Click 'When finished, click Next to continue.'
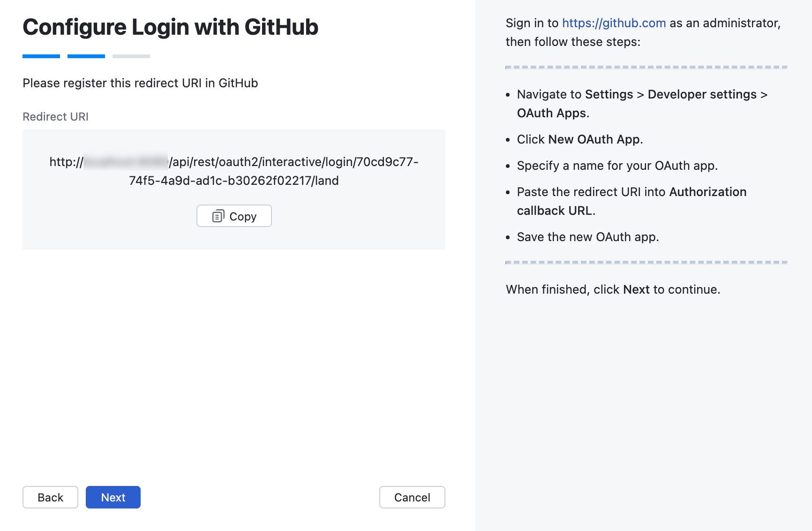Image resolution: width=812 pixels, height=531 pixels. click(x=613, y=289)
